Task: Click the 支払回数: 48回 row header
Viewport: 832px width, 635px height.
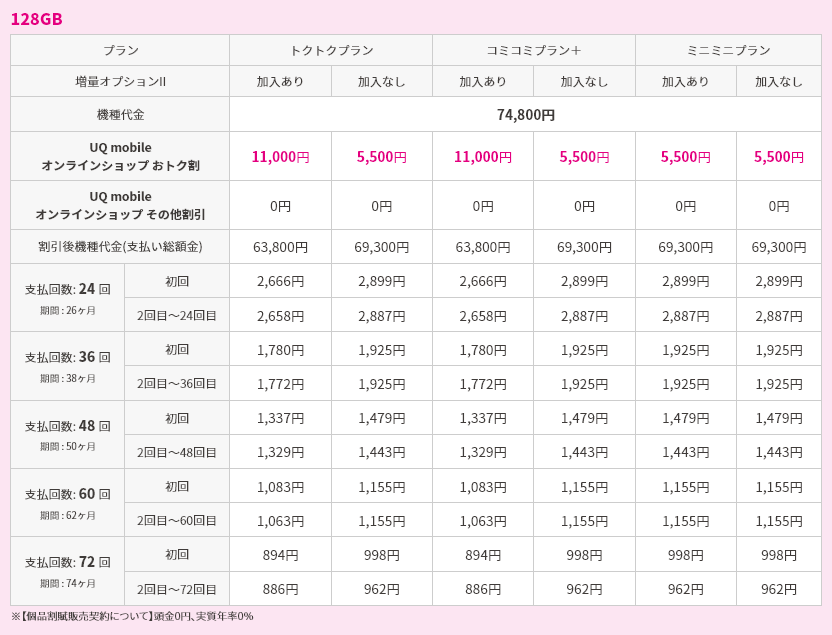Action: (67, 434)
